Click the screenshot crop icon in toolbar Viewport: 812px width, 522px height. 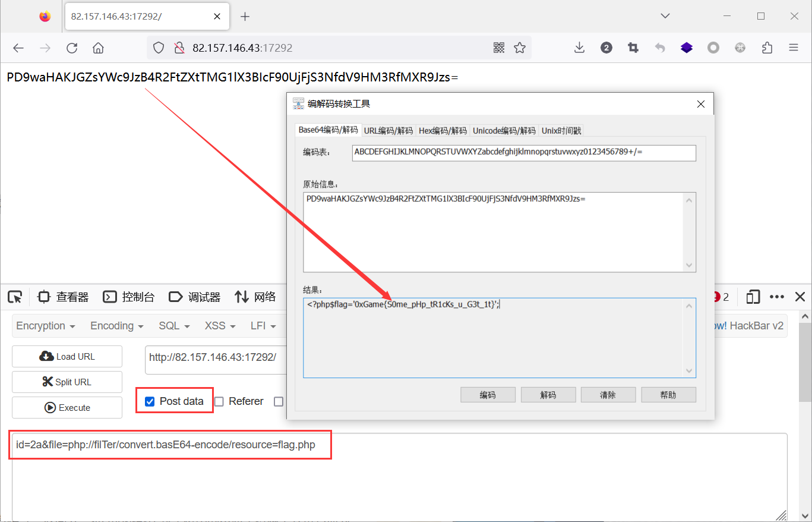[633, 48]
